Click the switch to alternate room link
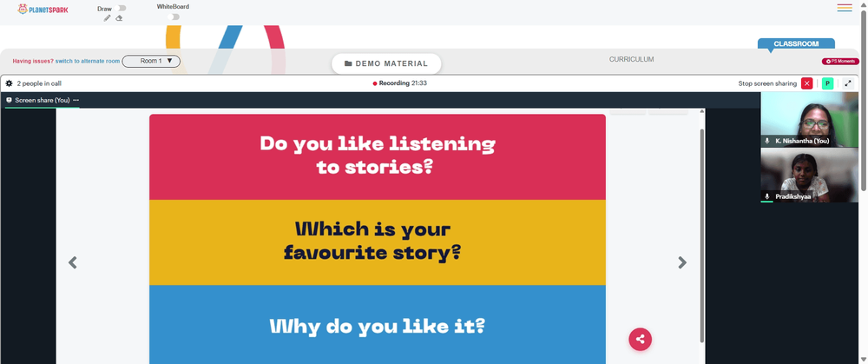Screen dimensions: 868x364 pyautogui.click(x=88, y=61)
